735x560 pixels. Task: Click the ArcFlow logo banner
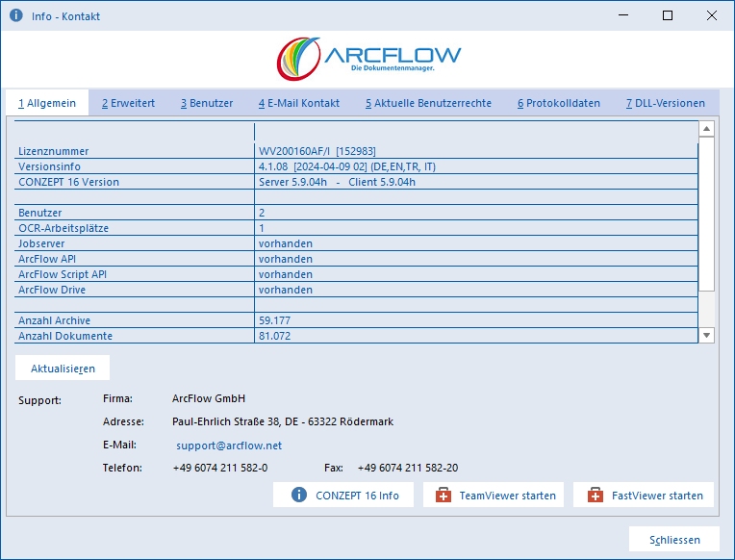pos(368,59)
